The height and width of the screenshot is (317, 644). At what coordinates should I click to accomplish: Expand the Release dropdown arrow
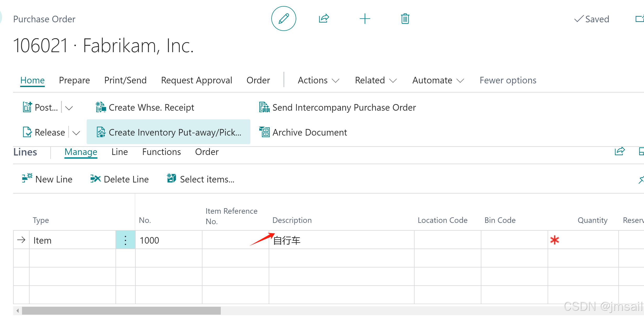tap(76, 133)
